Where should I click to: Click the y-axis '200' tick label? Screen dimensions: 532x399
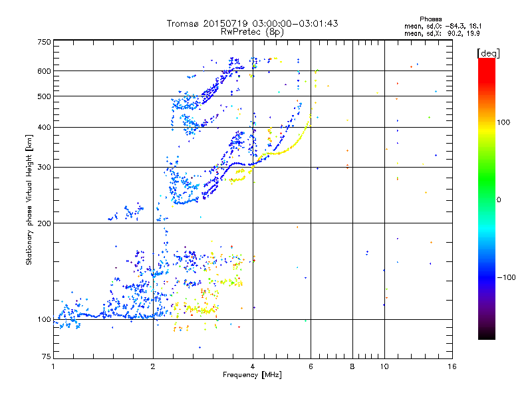pos(44,223)
